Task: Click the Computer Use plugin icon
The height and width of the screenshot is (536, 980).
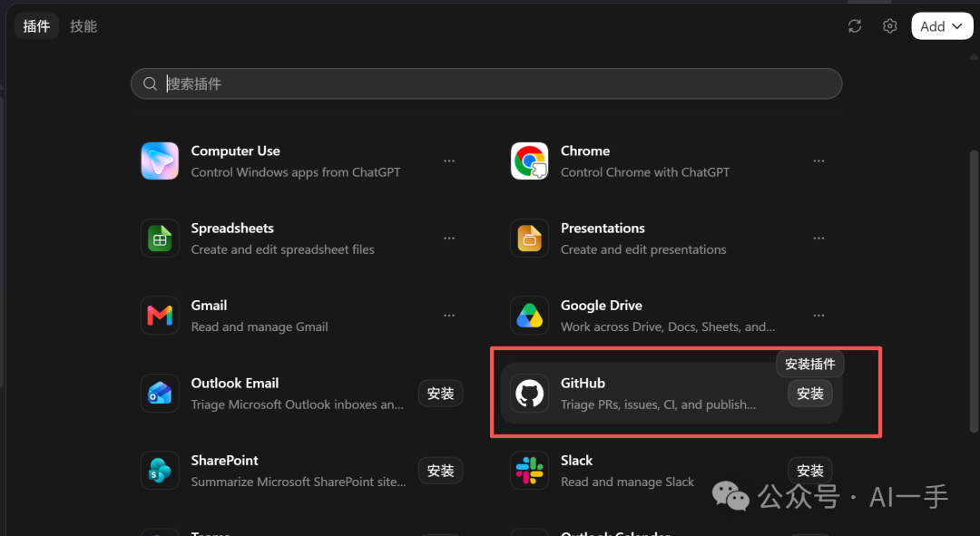Action: click(160, 161)
